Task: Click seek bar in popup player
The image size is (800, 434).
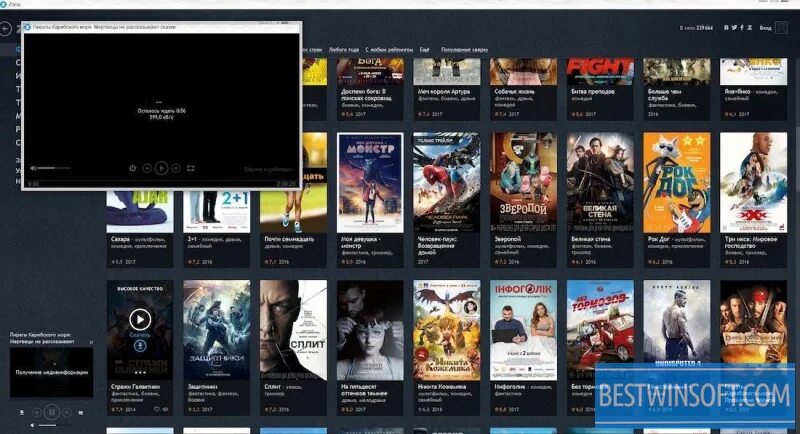Action: click(x=162, y=180)
